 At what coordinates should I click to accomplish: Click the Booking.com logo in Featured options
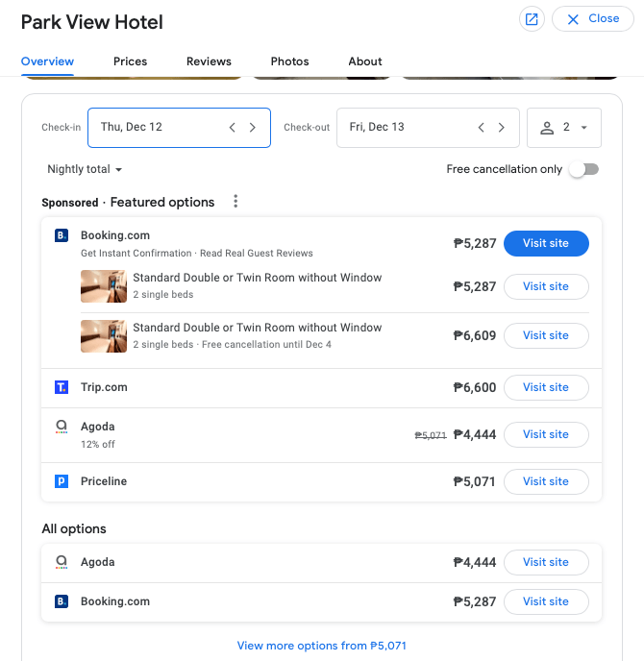pos(62,235)
